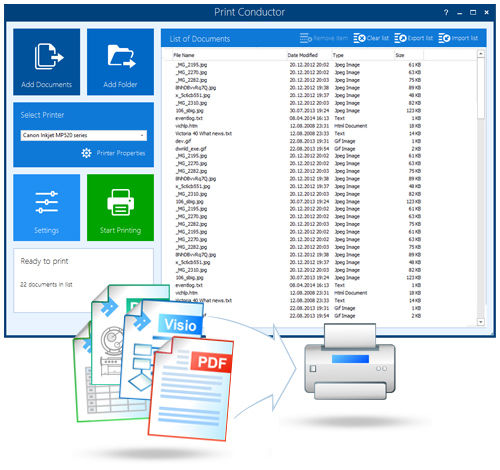Open Settings via the sliders icon
The width and height of the screenshot is (500, 470).
click(47, 202)
